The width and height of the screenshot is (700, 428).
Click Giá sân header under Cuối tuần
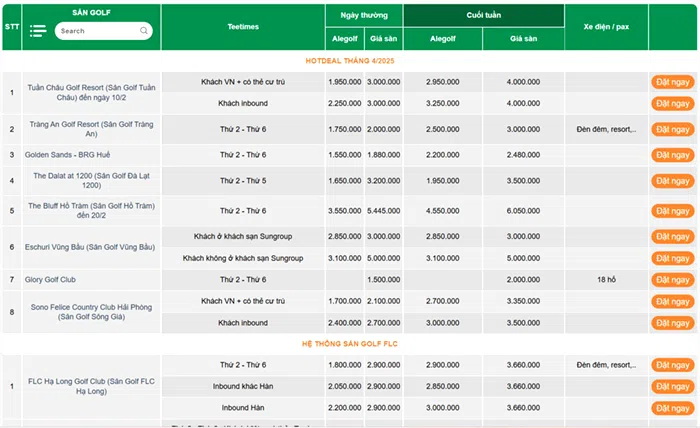click(x=523, y=39)
